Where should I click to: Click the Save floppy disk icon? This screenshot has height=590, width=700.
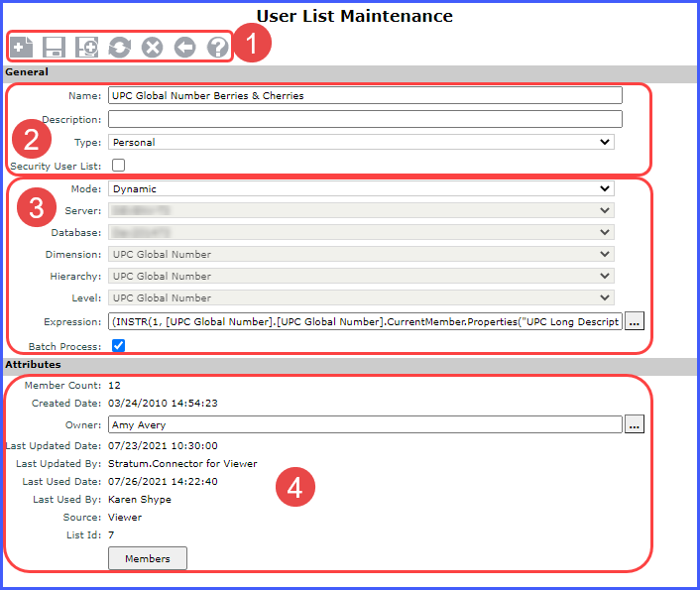pos(54,47)
